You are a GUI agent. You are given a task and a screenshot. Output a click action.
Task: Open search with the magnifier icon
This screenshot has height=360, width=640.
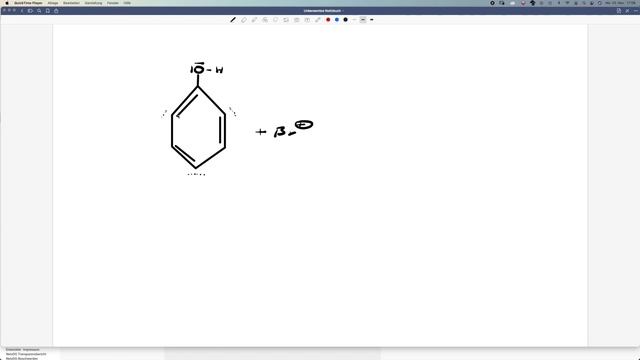point(39,11)
